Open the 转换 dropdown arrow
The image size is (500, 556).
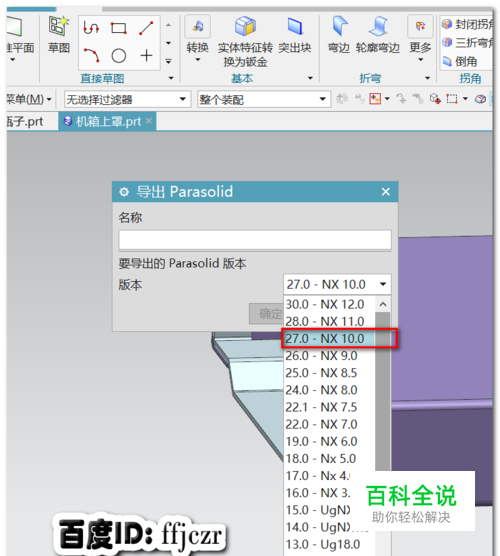point(198,60)
